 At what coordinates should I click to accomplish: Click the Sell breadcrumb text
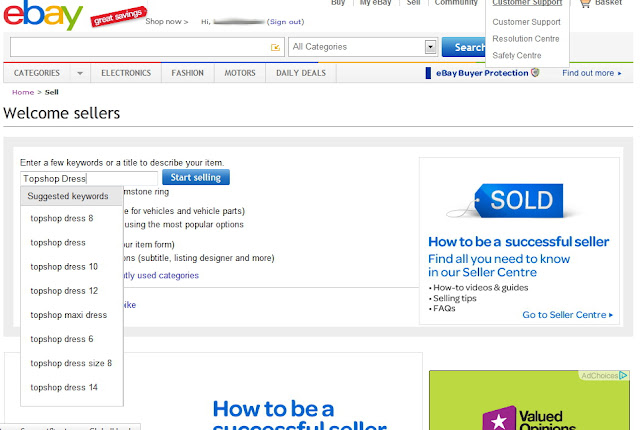pyautogui.click(x=51, y=92)
